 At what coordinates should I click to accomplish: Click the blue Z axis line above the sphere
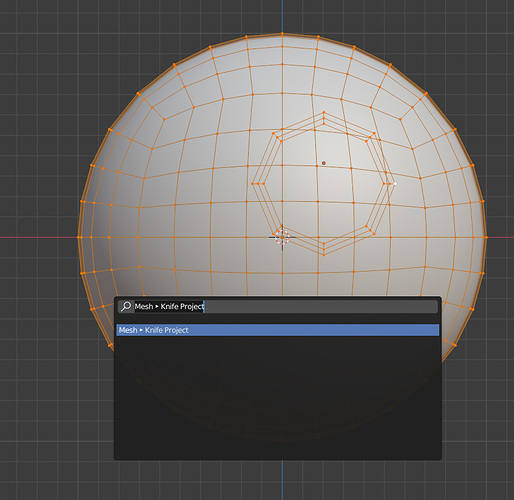coord(282,16)
